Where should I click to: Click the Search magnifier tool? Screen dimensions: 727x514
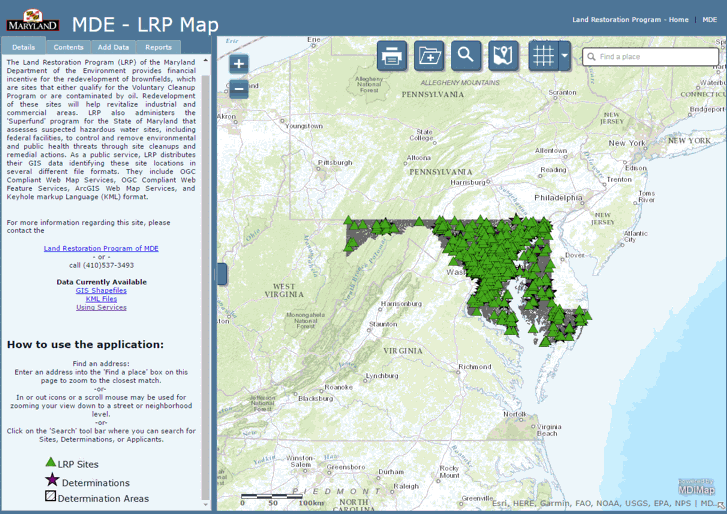(x=465, y=56)
